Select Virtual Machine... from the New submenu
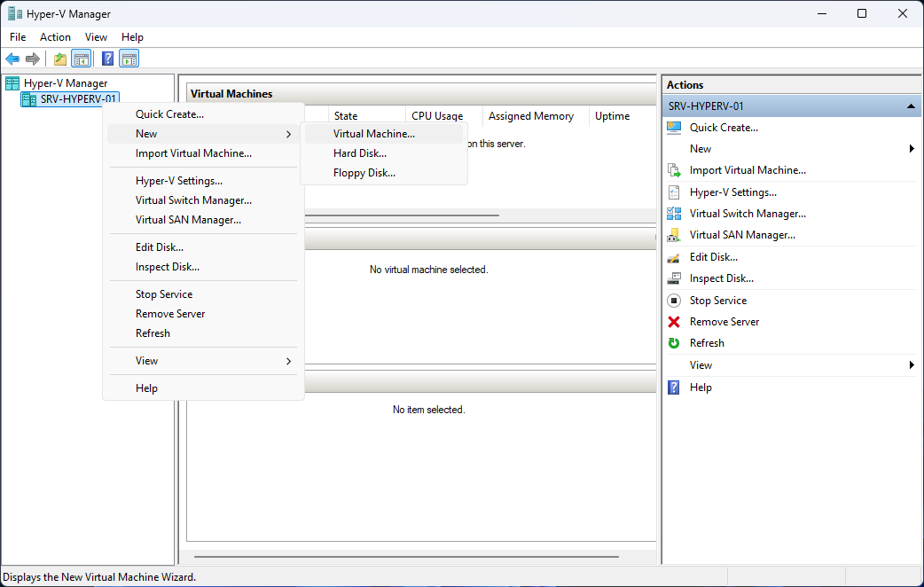924x587 pixels. point(373,134)
